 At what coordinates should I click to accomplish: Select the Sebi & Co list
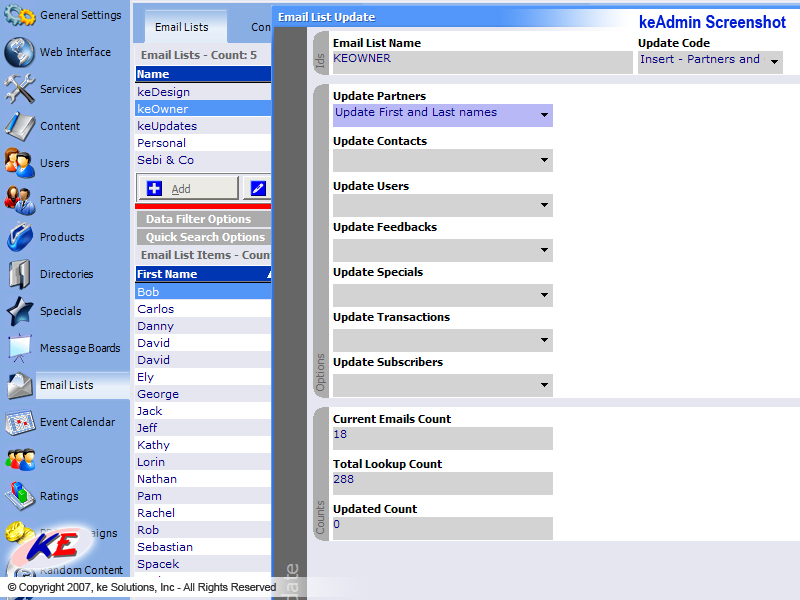pos(203,160)
